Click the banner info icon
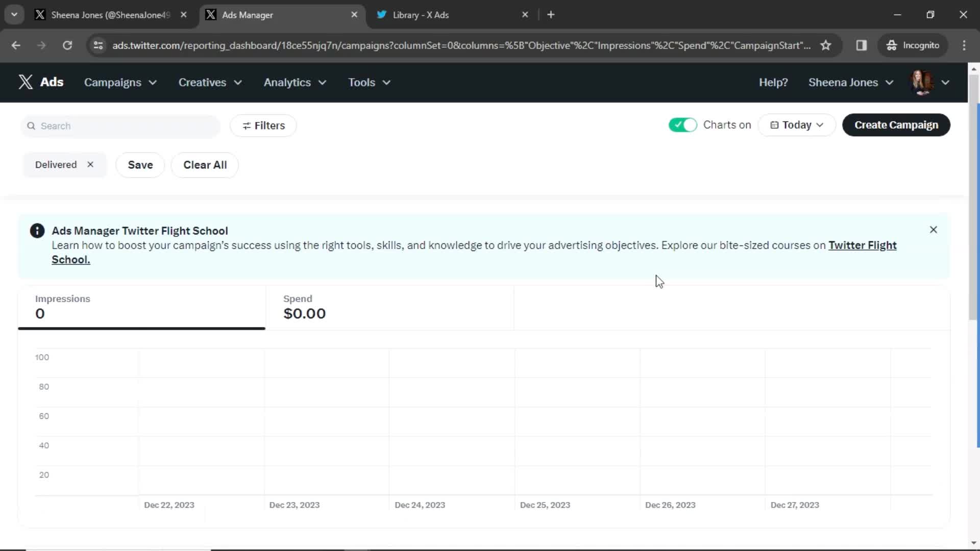This screenshot has height=551, width=980. [37, 231]
